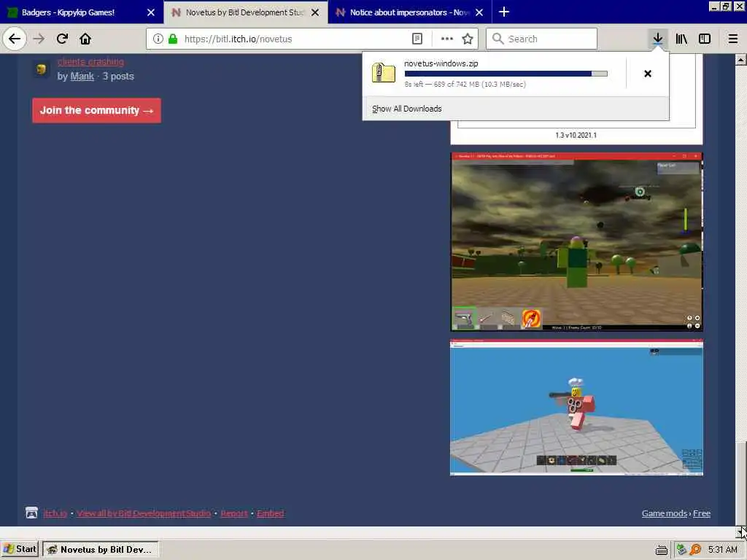
Task: Click the 5:31 AM clock
Action: point(722,550)
